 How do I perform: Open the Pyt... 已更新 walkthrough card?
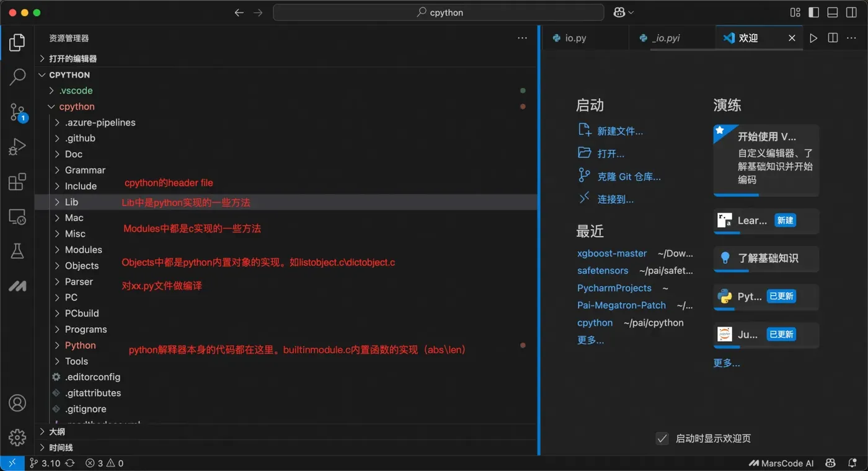pyautogui.click(x=766, y=297)
